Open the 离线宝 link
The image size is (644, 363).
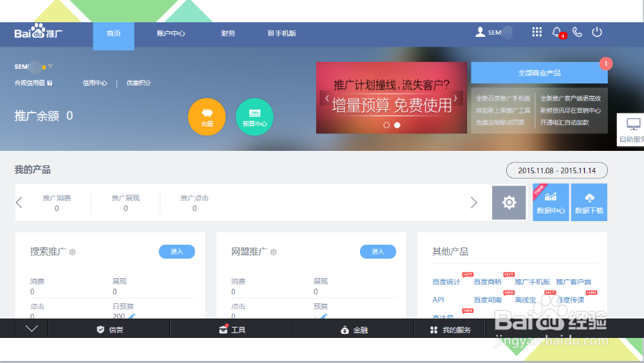coord(526,300)
